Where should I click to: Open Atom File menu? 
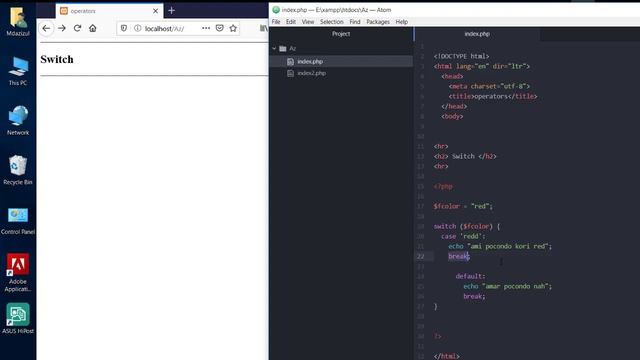276,22
